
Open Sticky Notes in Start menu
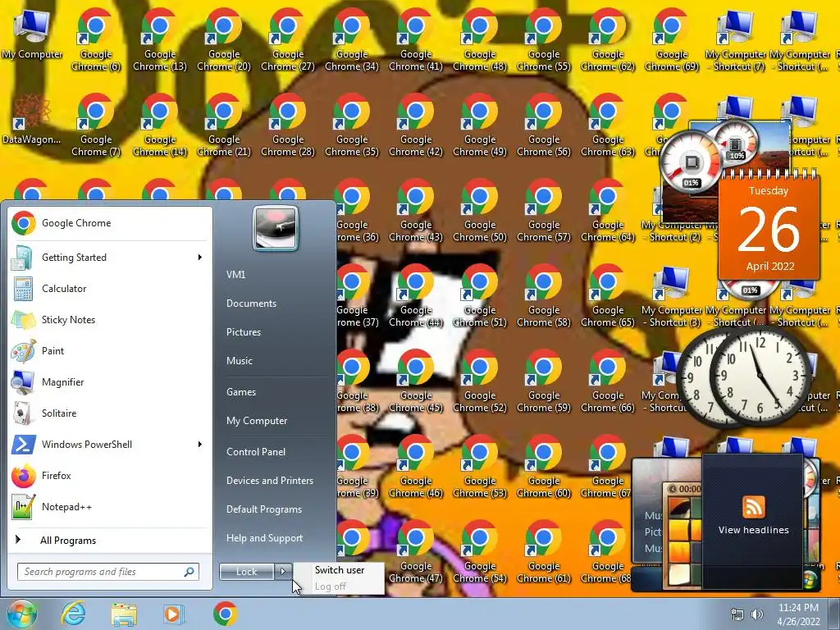point(109,320)
